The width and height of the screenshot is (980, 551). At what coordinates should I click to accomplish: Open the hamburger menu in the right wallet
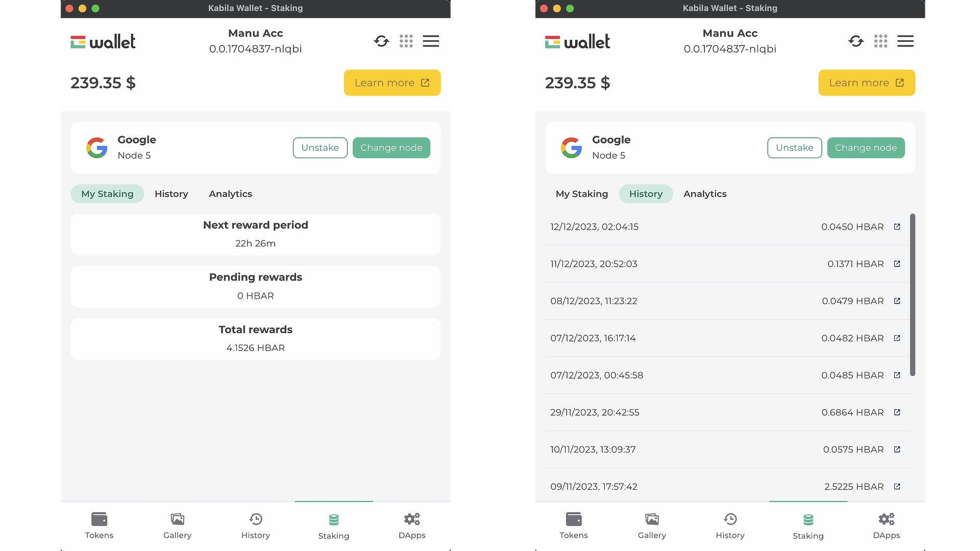(905, 41)
